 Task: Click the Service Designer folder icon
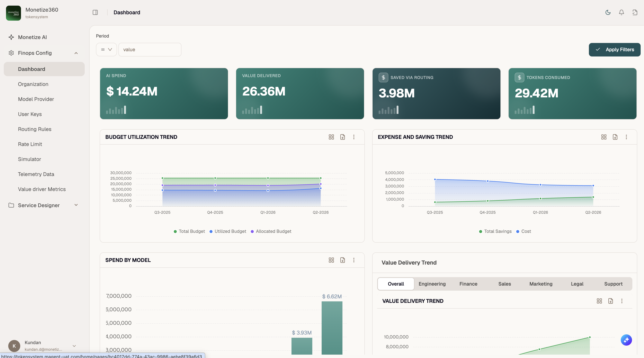11,205
